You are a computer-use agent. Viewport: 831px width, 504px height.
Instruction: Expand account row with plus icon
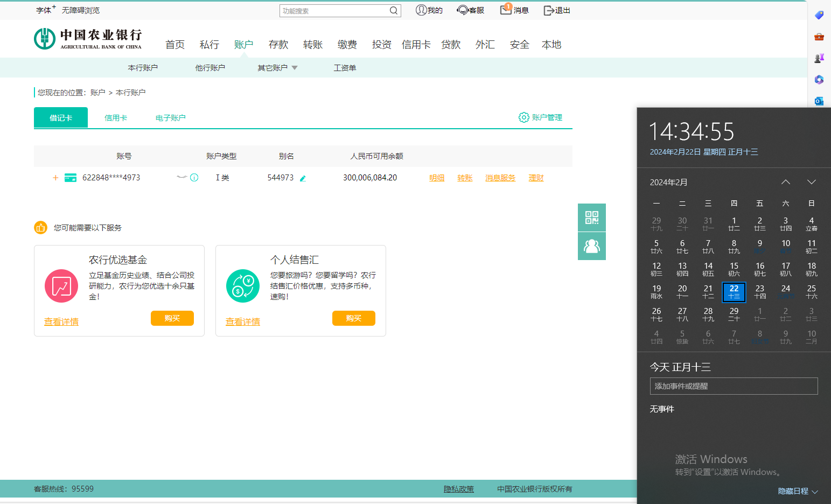click(x=55, y=178)
